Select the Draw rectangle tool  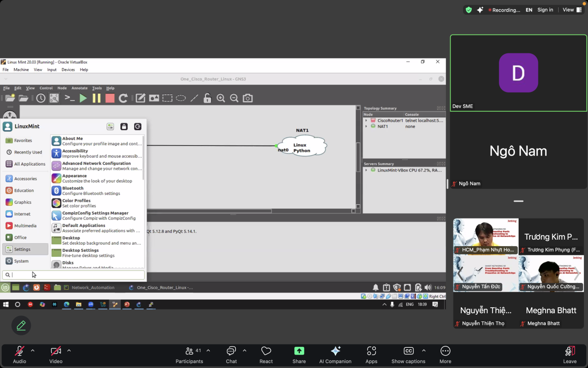(x=167, y=98)
